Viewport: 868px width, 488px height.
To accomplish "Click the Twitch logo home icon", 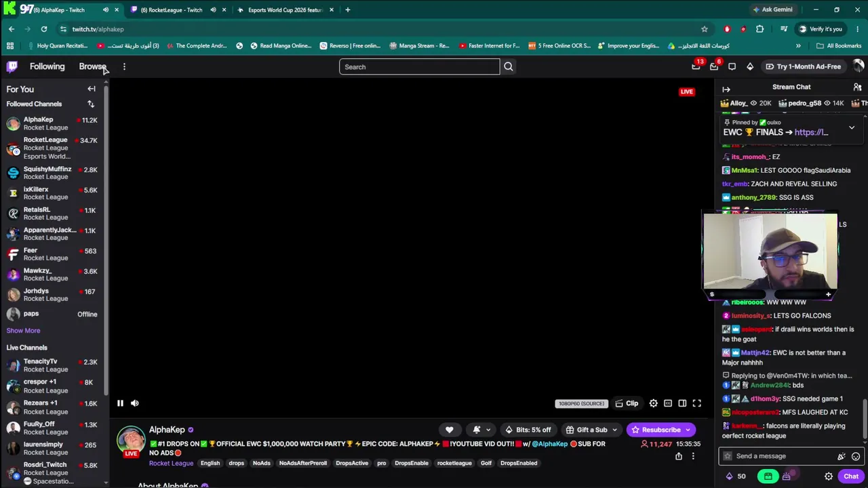I will 12,66.
